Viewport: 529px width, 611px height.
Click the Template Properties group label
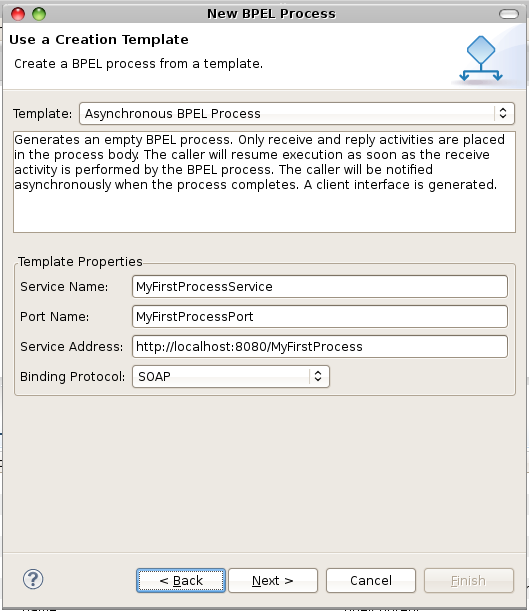tap(80, 261)
